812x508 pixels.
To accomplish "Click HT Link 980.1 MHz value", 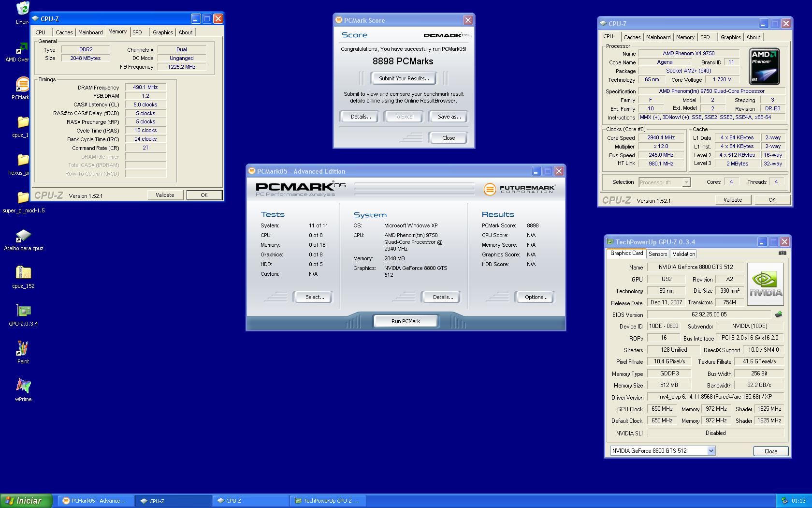I will (x=661, y=164).
